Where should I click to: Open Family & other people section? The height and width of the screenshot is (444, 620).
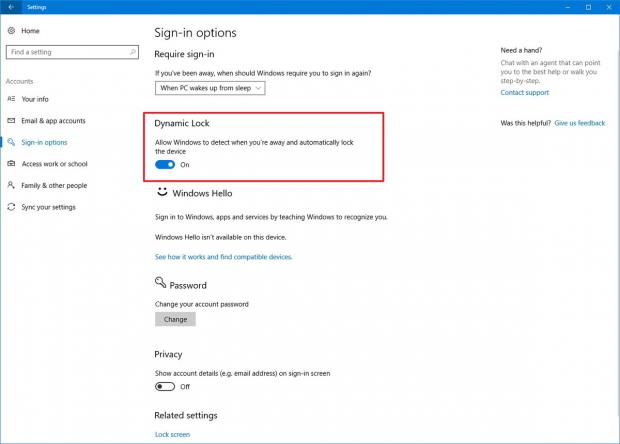pos(54,185)
